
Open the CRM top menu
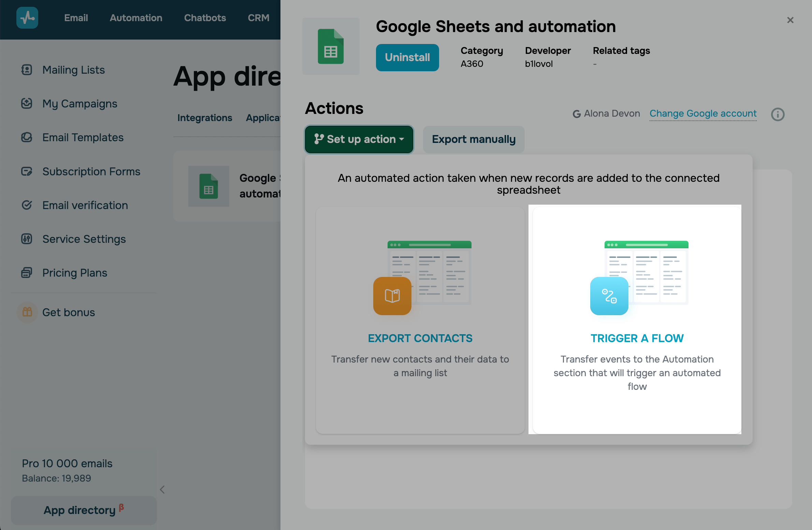coord(258,18)
